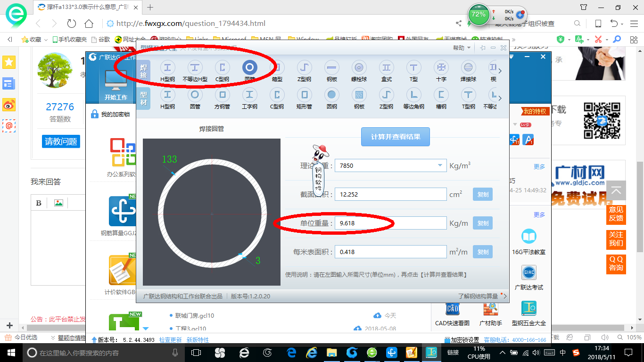Click the 133 diameter dimension label
Viewport: 644px width, 362px height.
169,159
